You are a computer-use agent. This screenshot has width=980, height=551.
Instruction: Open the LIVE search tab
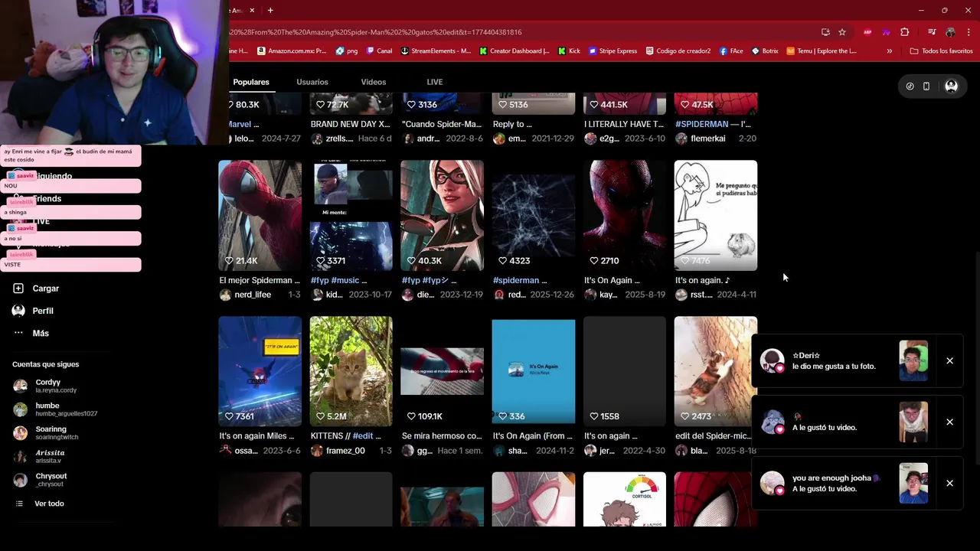pos(434,82)
